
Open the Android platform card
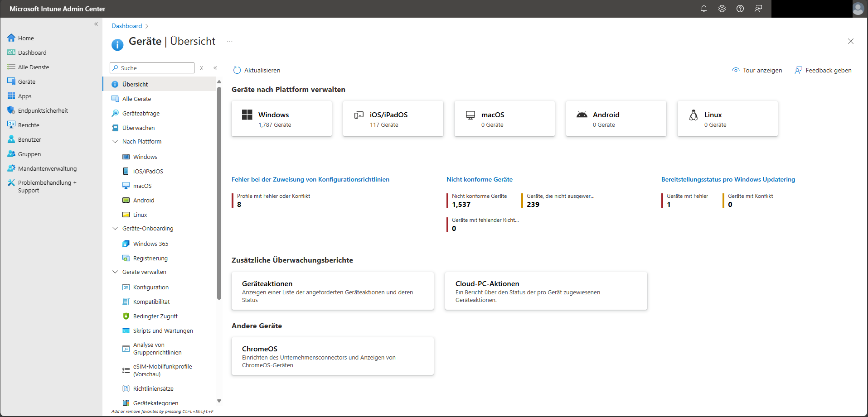coord(616,119)
